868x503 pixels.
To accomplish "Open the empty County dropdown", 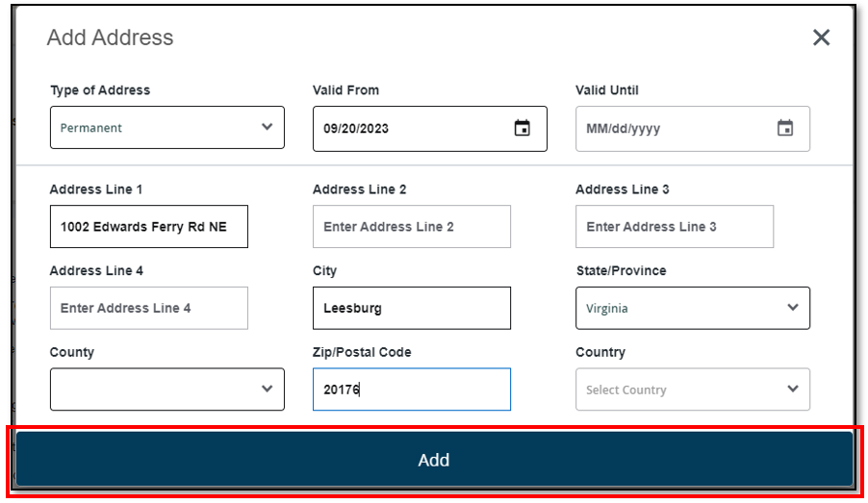I will coord(154,390).
